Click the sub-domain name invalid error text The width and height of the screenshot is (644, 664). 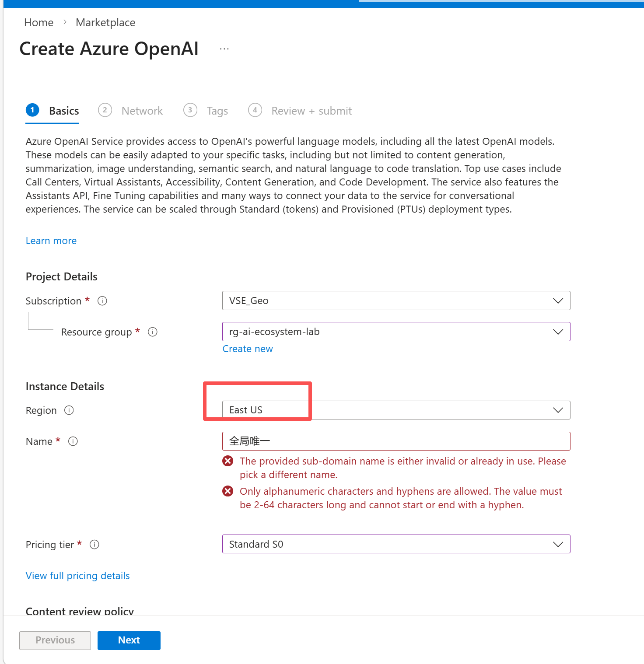point(403,468)
